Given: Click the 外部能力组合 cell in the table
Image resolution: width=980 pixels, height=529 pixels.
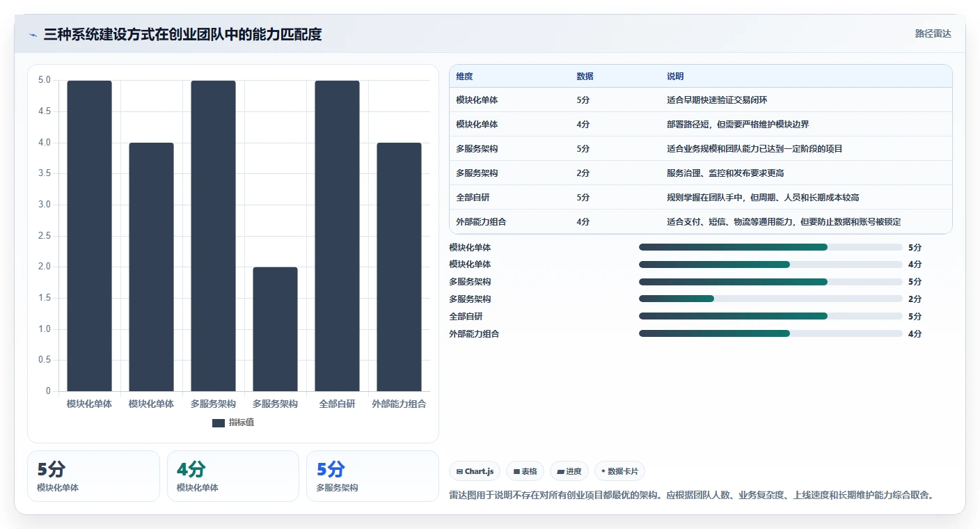Looking at the screenshot, I should click(x=481, y=222).
